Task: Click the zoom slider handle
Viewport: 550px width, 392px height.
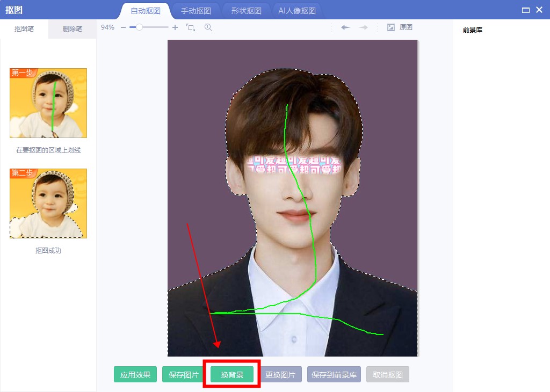Action: coord(139,27)
